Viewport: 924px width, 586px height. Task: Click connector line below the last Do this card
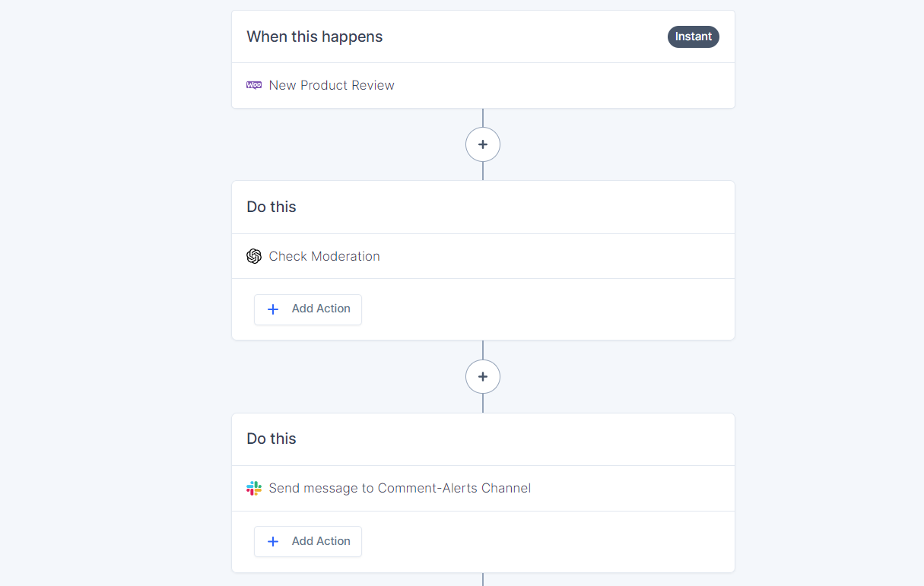483,579
